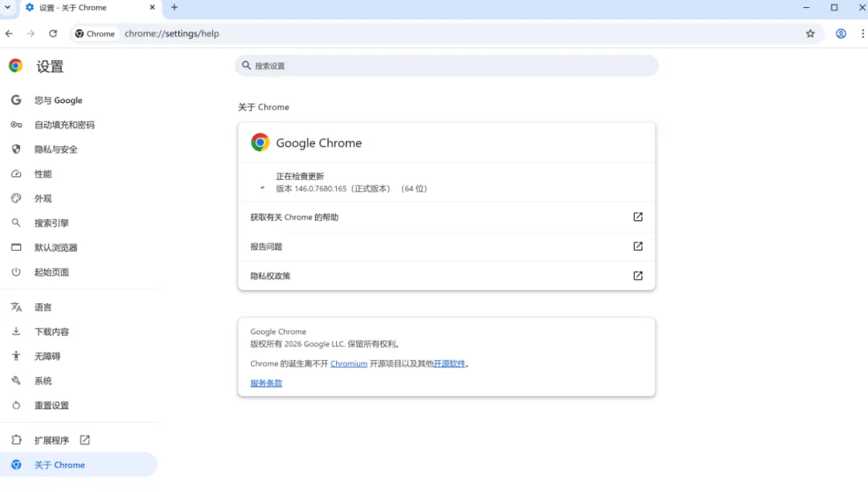Click the 正在检查更新 status text

tap(300, 177)
